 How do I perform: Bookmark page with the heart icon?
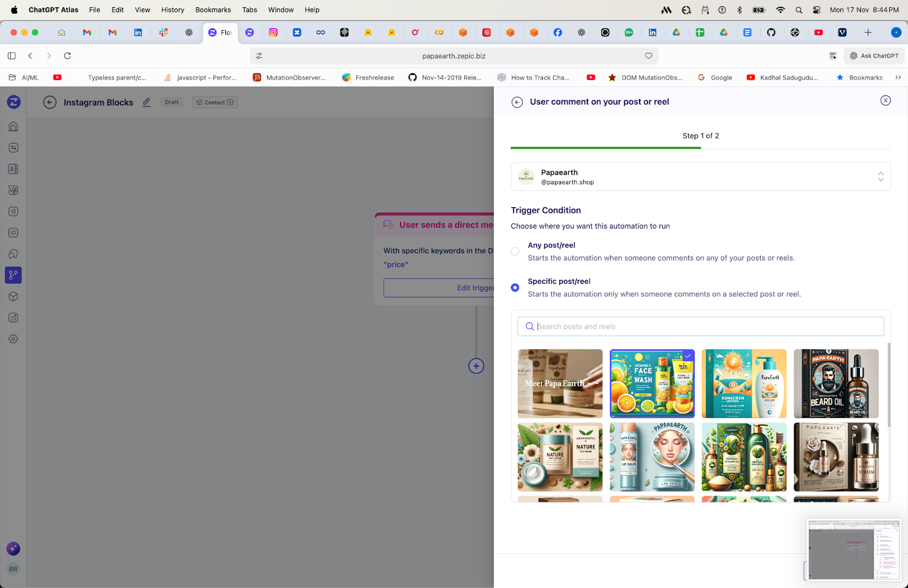pos(649,56)
